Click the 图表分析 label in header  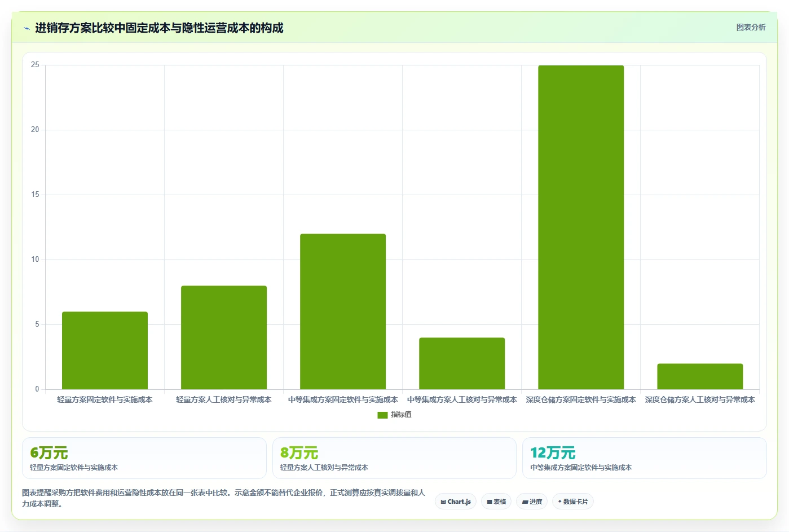pyautogui.click(x=751, y=27)
